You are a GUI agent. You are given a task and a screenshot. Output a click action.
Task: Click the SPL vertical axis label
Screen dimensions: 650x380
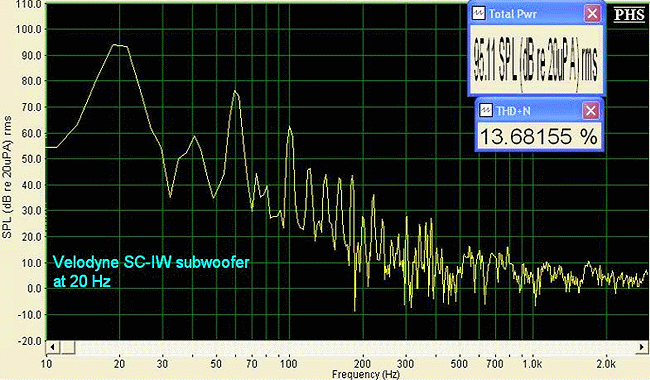(x=7, y=177)
